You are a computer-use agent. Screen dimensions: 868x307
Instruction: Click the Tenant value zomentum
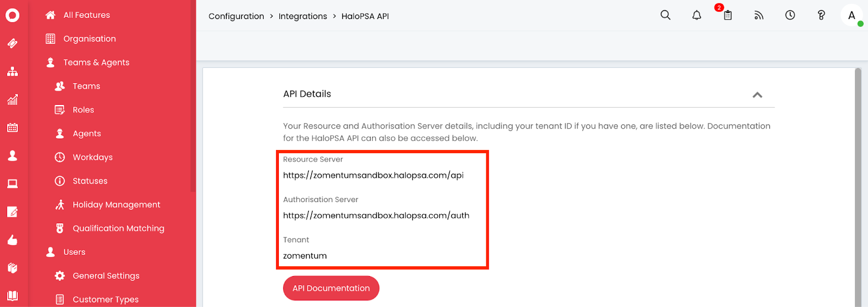click(x=305, y=256)
